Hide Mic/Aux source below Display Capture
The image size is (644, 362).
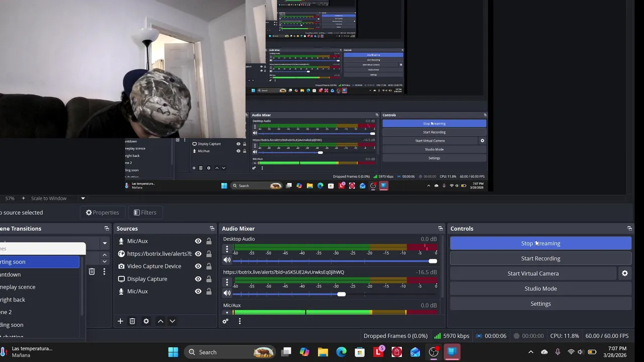198,292
